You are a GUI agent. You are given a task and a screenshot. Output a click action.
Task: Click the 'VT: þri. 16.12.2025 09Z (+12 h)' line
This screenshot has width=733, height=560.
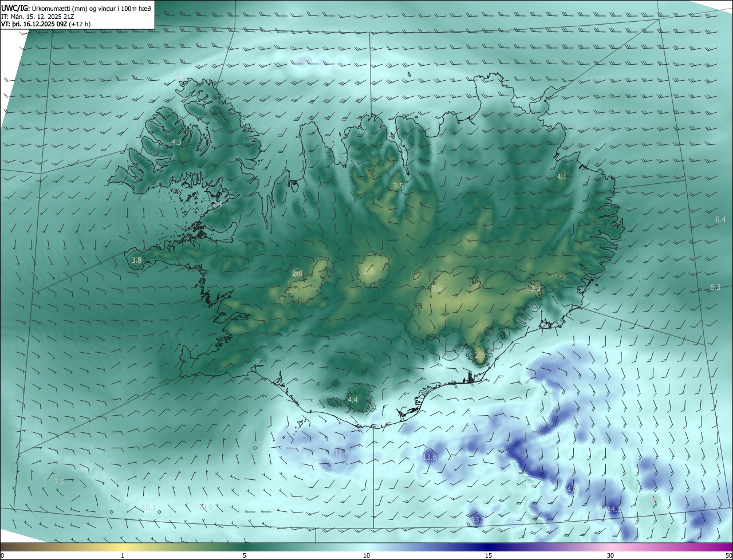click(x=46, y=24)
